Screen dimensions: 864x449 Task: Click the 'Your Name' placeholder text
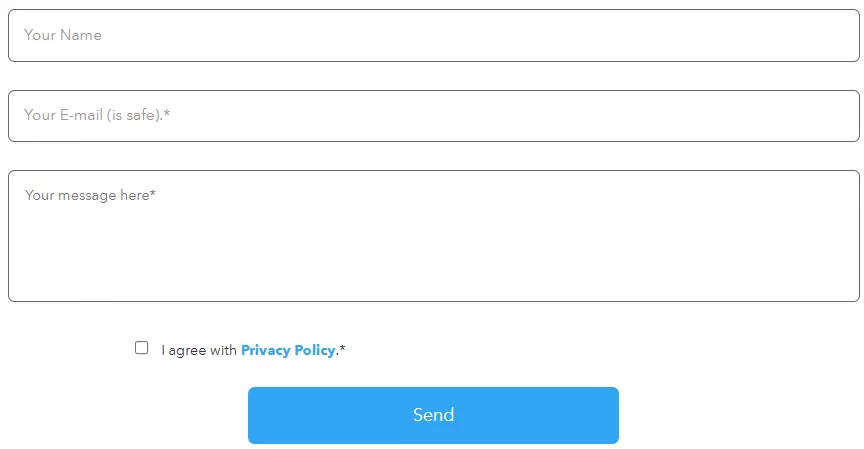point(63,35)
